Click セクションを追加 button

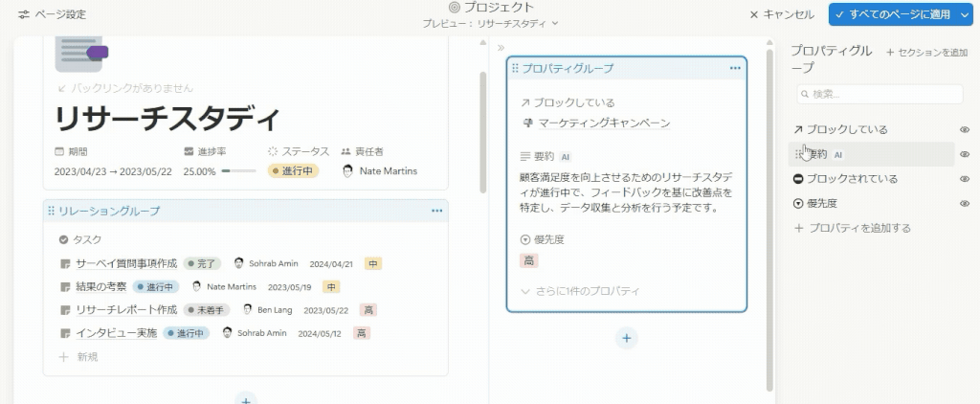point(926,53)
